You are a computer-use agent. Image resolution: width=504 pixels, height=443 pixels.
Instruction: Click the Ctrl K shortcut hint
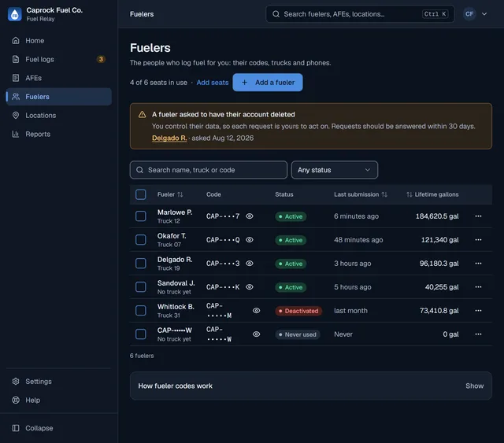(435, 14)
